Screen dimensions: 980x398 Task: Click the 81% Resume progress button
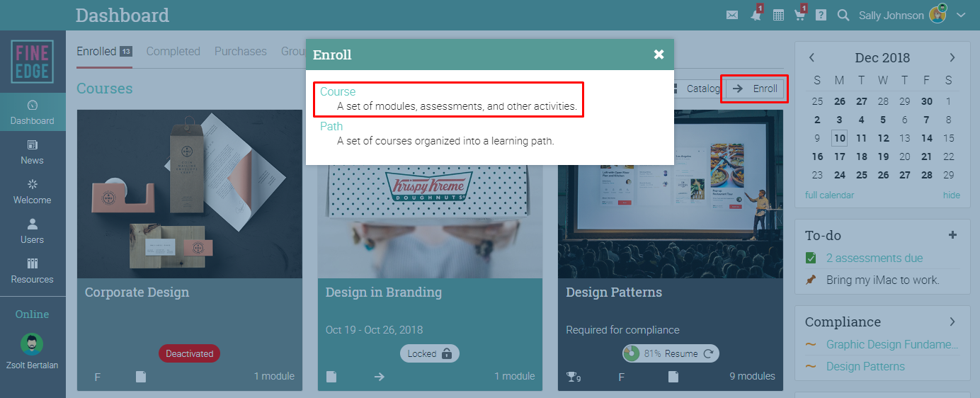click(671, 353)
